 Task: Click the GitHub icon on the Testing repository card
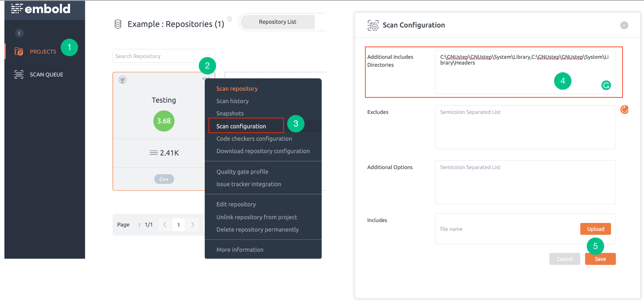(x=123, y=80)
